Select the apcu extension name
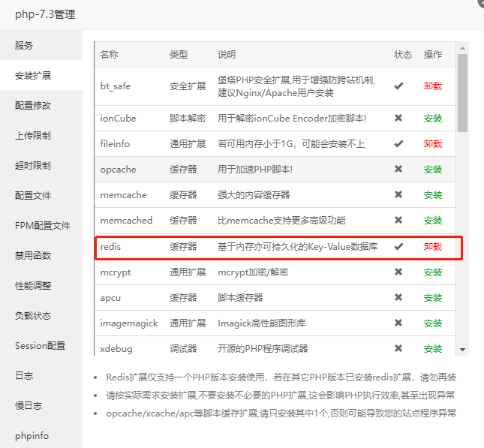Viewport: 484px width, 448px height. point(110,298)
